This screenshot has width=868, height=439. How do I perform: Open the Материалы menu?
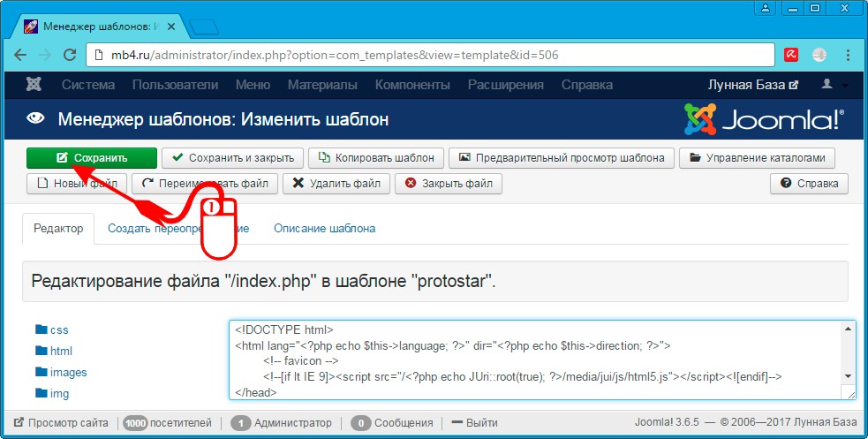click(x=322, y=85)
